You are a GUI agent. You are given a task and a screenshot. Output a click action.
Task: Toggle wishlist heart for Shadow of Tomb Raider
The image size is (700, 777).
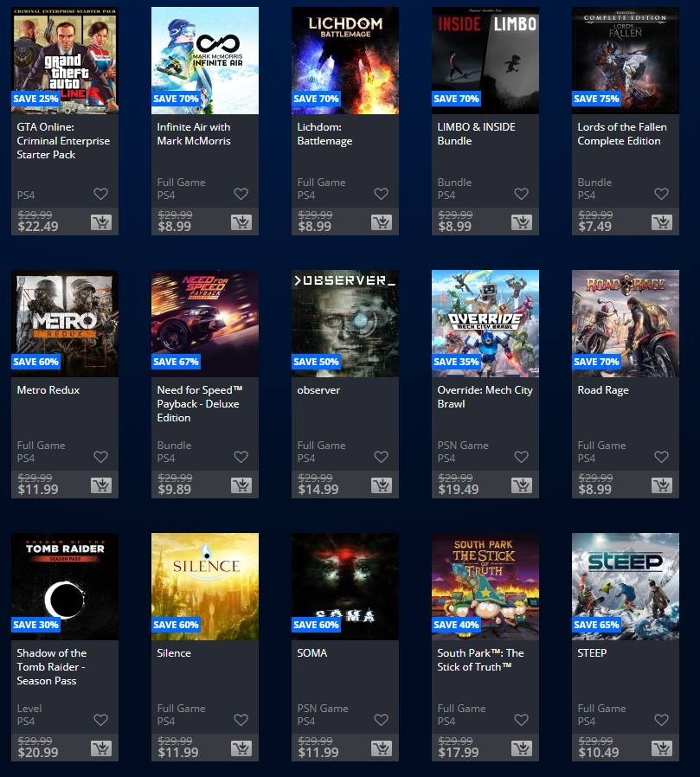coord(100,720)
